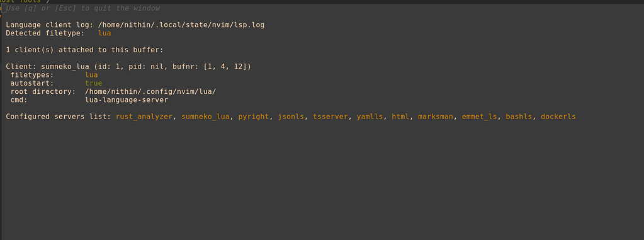644x240 pixels.
Task: Select the detected filetype value lua
Action: pos(105,33)
